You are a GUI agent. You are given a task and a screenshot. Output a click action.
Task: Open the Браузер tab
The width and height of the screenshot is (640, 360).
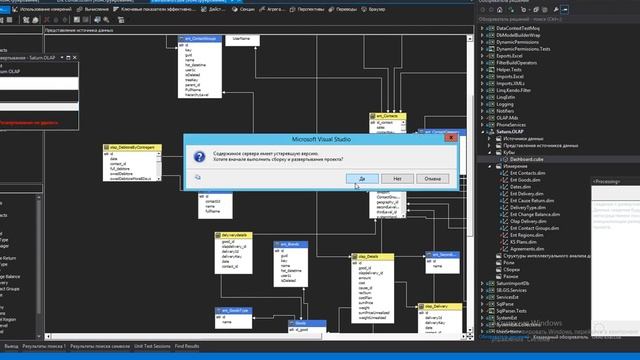(373, 9)
